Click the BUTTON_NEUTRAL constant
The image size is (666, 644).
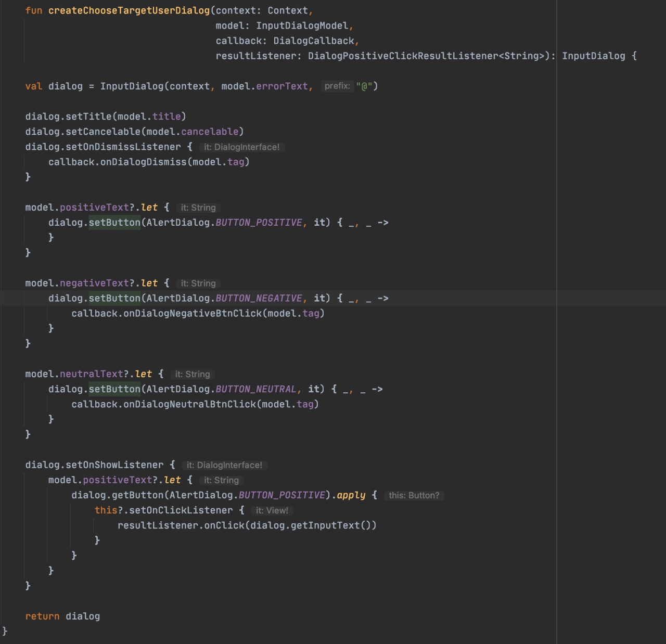pos(256,389)
